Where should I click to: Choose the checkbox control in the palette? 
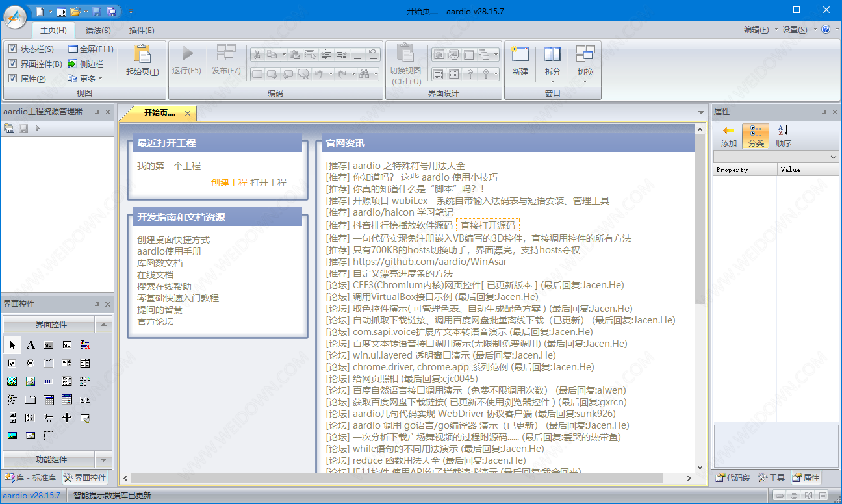click(x=12, y=363)
